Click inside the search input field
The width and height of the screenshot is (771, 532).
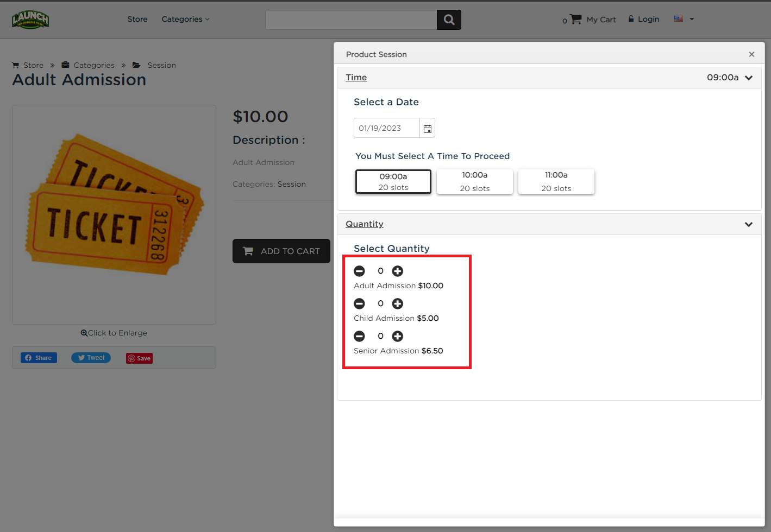pyautogui.click(x=350, y=20)
